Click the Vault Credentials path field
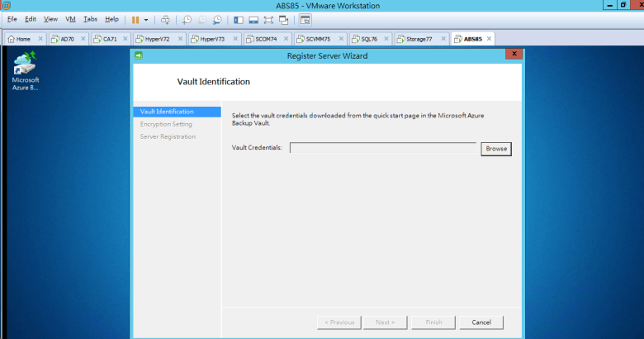Viewport: 644px width, 339px height. pyautogui.click(x=382, y=149)
